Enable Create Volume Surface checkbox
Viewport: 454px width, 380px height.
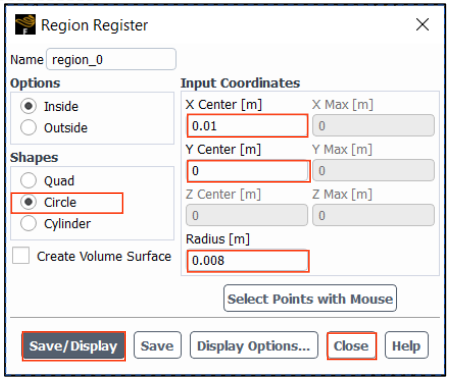21,256
